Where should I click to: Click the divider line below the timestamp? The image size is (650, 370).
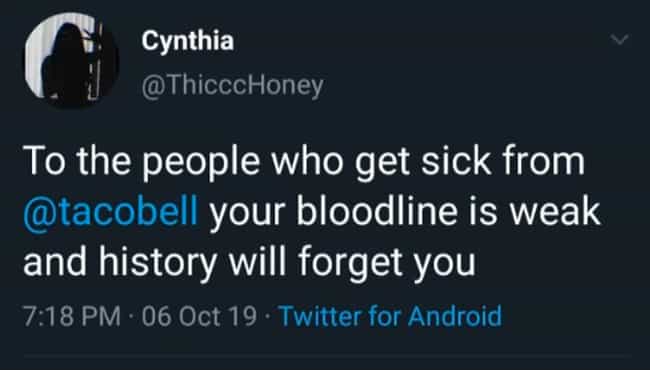[327, 355]
